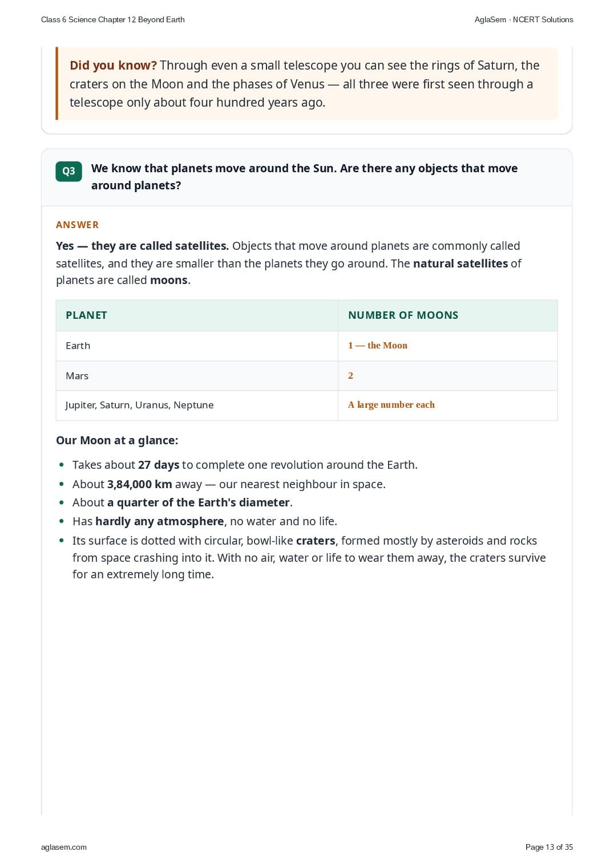Click the 'Page 13 of 35' indicator
Image resolution: width=614 pixels, height=868 pixels.
coord(549,847)
